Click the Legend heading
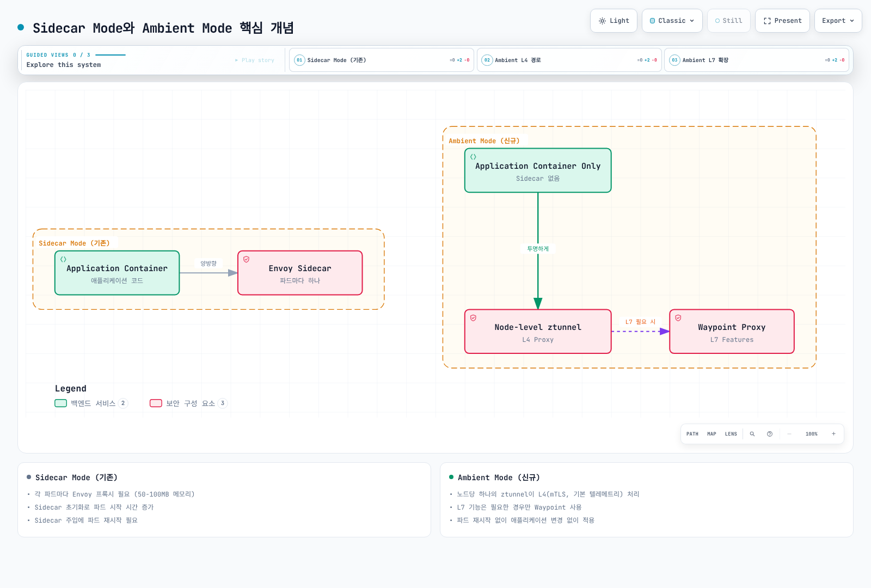This screenshot has width=871, height=588. coord(71,389)
